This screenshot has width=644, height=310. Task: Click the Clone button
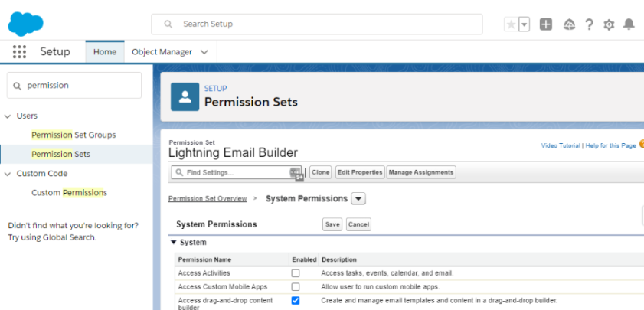[x=320, y=172]
